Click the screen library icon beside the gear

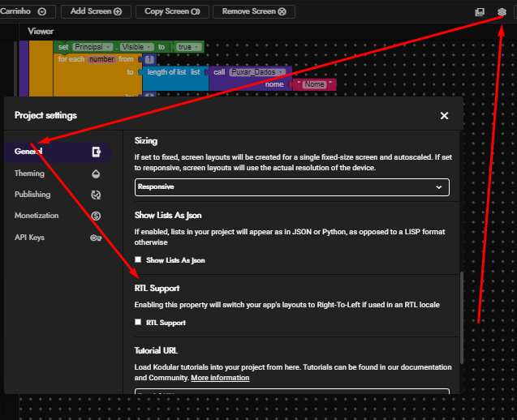click(480, 12)
